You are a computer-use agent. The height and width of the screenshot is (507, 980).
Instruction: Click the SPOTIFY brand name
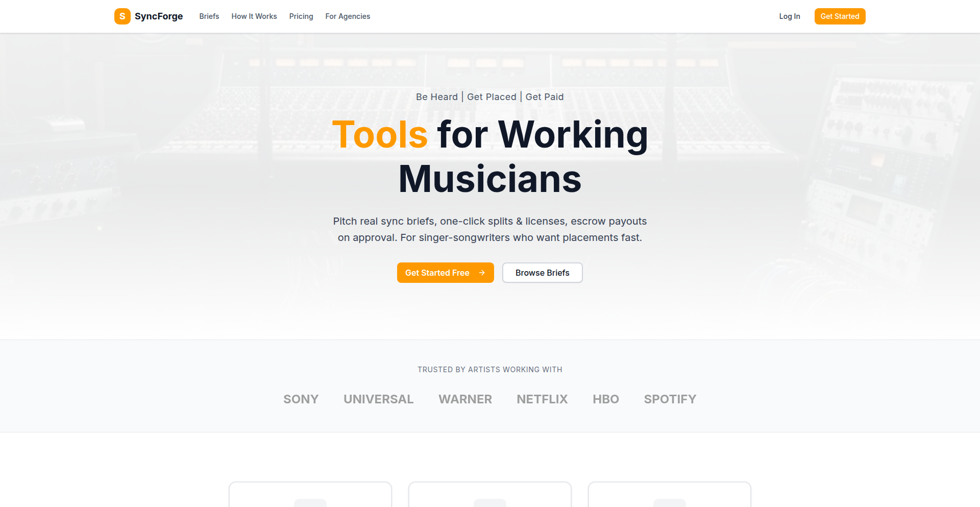click(670, 399)
